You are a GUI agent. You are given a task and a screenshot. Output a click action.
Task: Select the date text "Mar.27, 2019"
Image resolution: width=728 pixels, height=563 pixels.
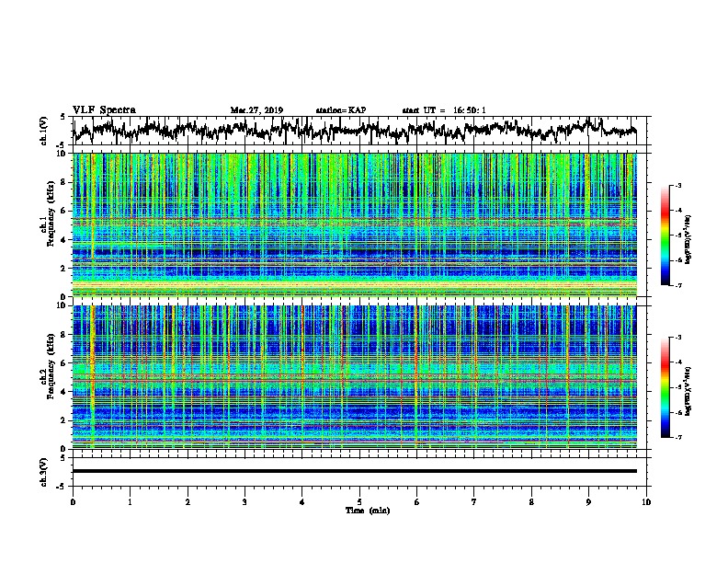coord(256,110)
